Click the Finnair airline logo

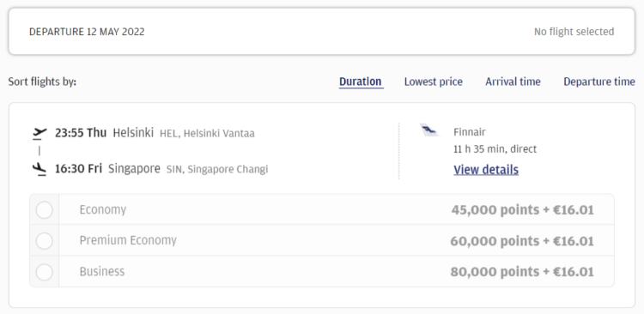(x=429, y=130)
